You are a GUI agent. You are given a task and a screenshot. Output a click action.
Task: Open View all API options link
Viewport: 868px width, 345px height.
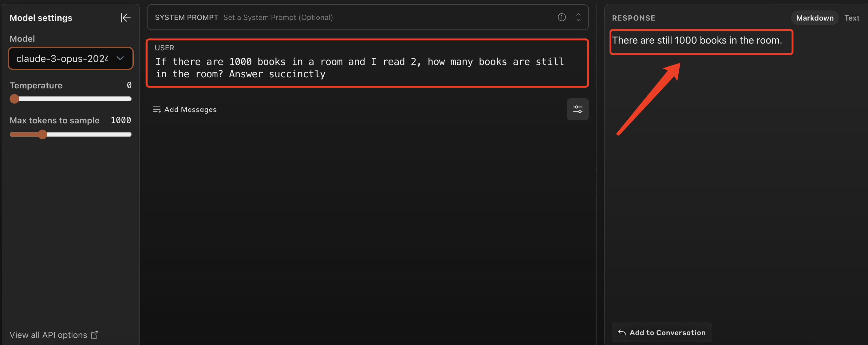(48, 335)
